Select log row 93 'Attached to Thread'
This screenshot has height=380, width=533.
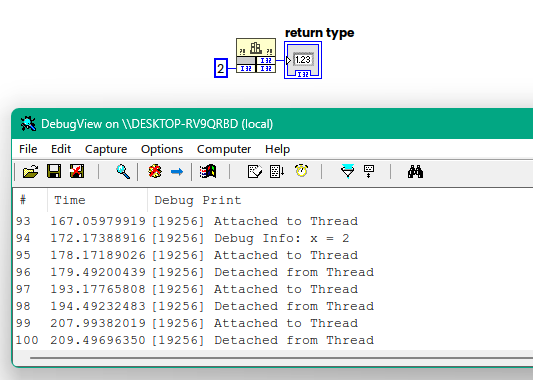[x=273, y=221]
